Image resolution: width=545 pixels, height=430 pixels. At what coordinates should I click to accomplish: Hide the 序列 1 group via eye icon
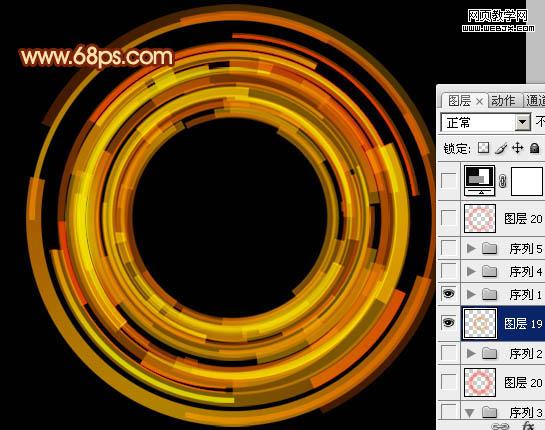click(449, 294)
